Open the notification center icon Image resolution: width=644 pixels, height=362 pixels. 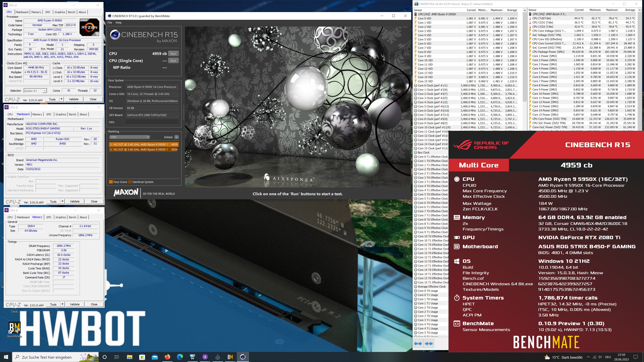[635, 357]
